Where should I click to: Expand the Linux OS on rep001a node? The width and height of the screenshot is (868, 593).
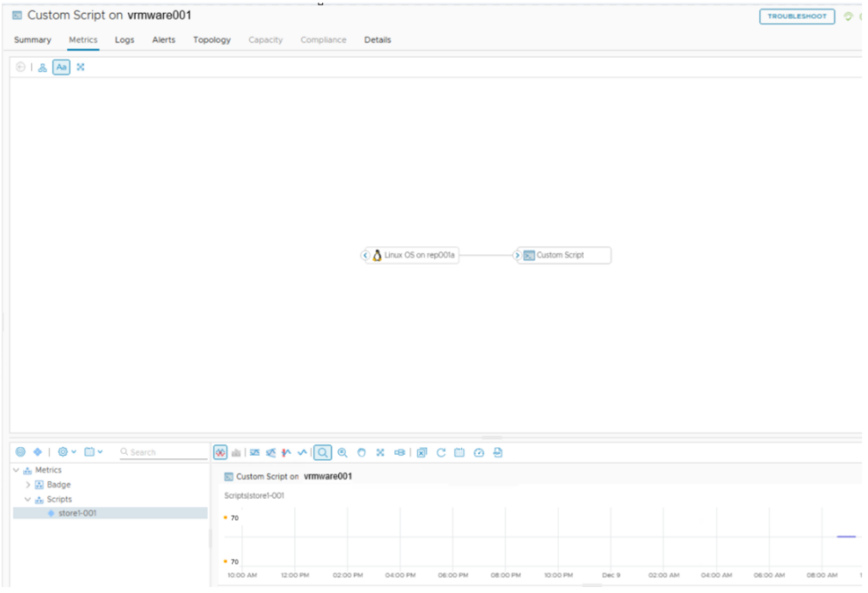tap(365, 255)
